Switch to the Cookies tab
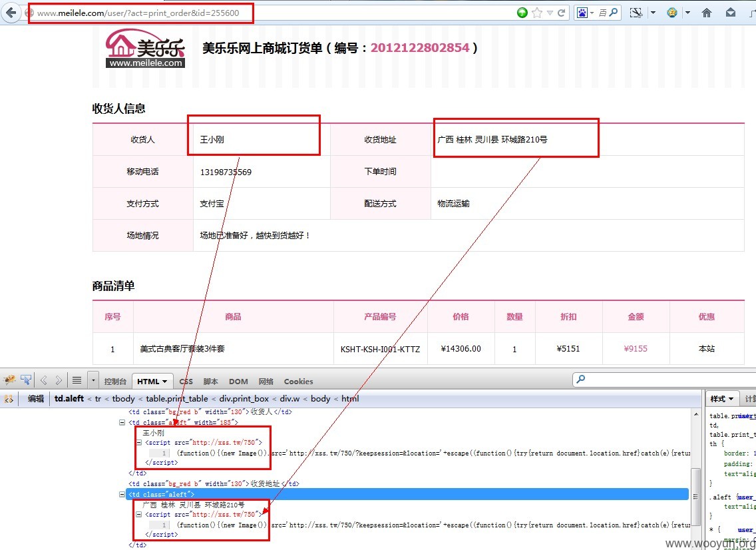This screenshot has height=550, width=756. tap(298, 381)
